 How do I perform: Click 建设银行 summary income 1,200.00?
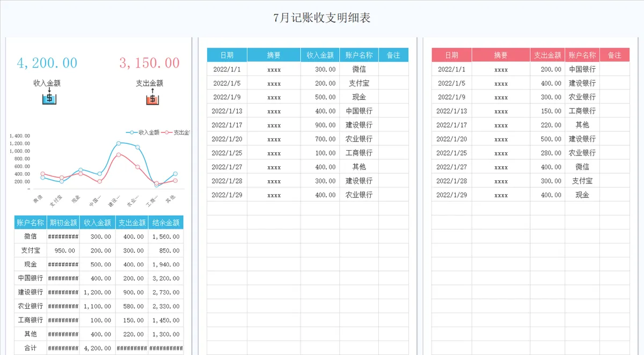pos(97,292)
